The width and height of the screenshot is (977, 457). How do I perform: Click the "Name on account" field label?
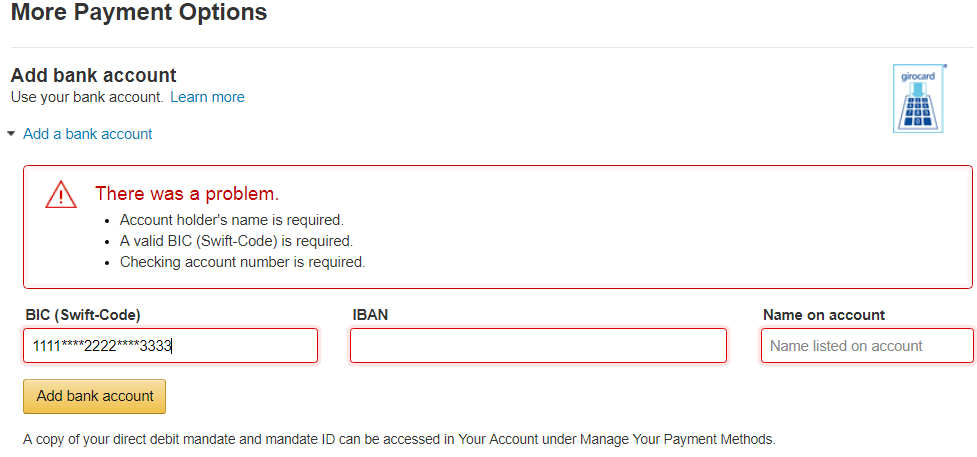[823, 315]
